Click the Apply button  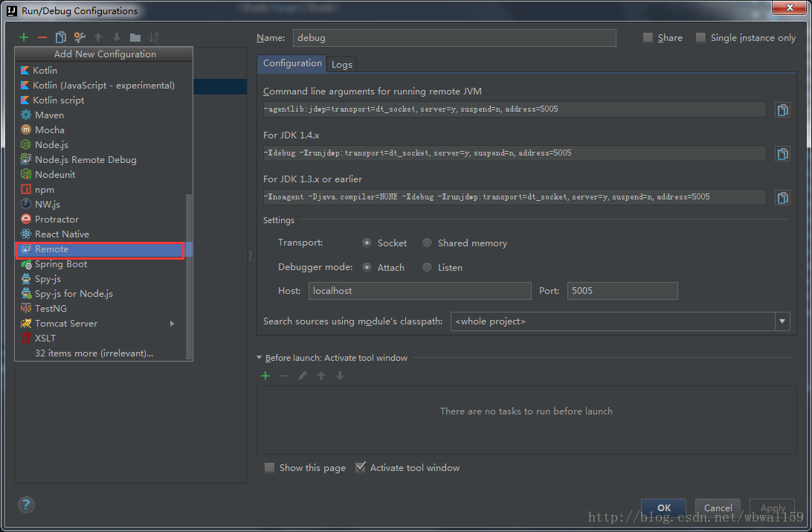coord(773,507)
